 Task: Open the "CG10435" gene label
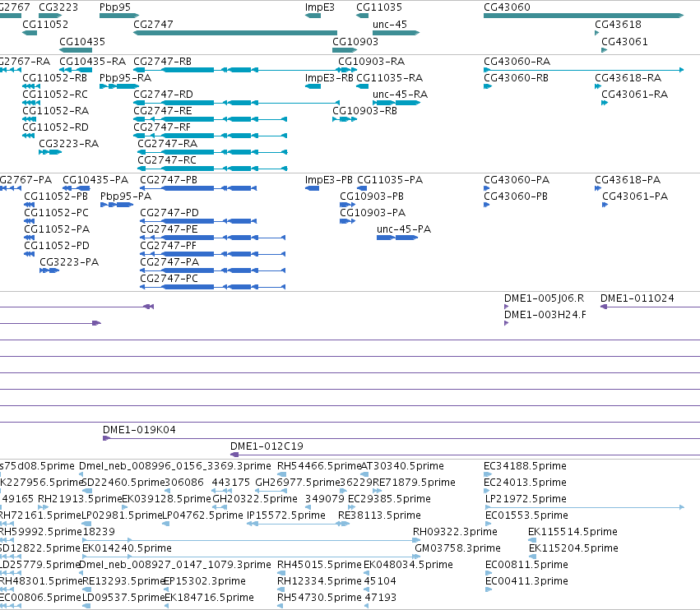(82, 41)
